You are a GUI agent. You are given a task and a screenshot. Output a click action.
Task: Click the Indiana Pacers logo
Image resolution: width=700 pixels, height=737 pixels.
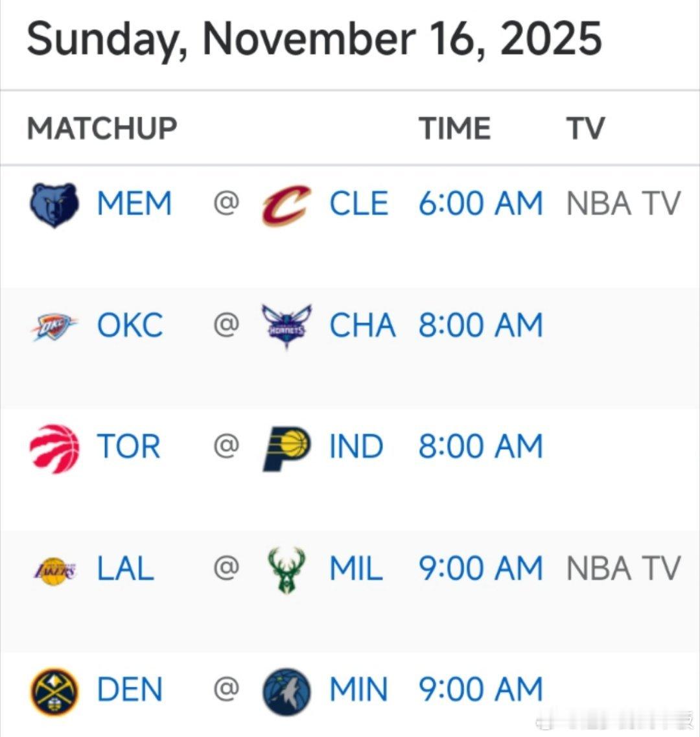286,448
